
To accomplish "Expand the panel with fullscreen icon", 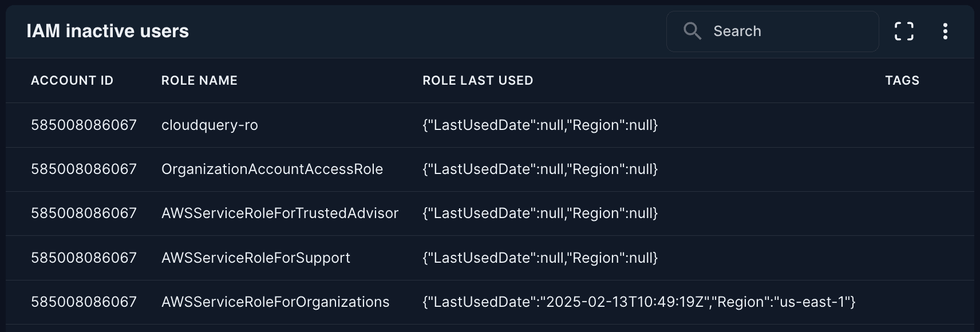I will click(904, 31).
